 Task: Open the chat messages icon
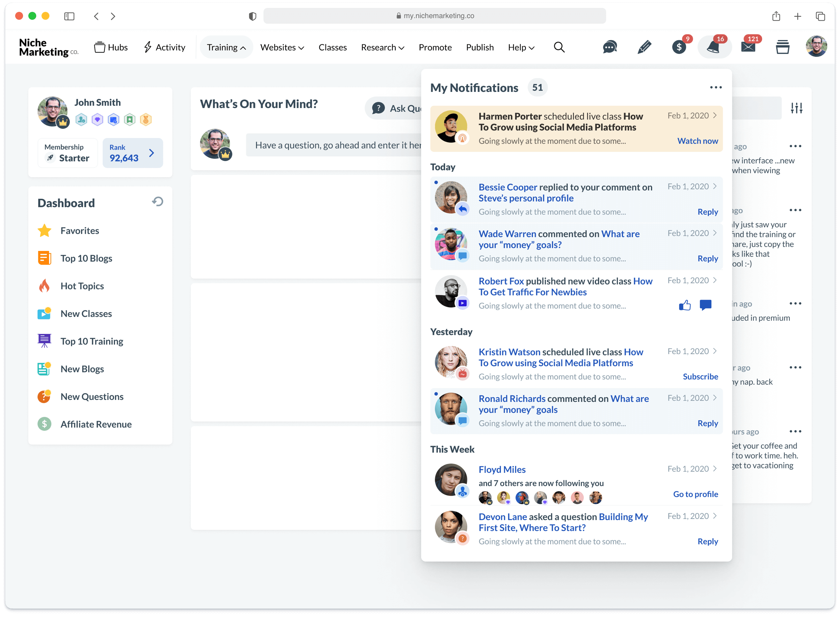(x=609, y=46)
